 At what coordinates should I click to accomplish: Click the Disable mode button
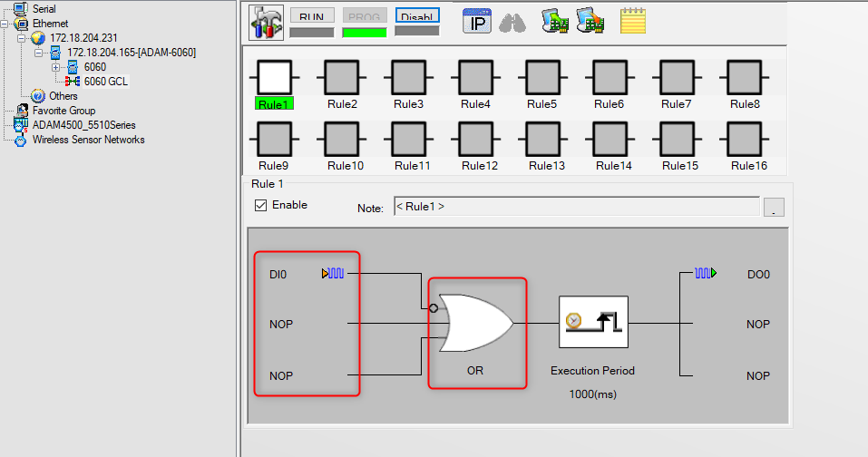[x=417, y=15]
